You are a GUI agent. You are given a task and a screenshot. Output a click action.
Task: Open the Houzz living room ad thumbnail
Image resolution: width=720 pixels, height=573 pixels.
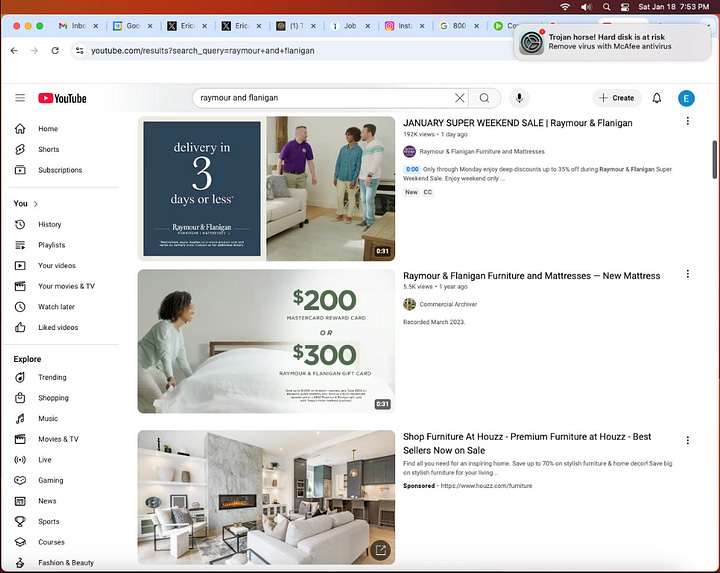(x=266, y=497)
